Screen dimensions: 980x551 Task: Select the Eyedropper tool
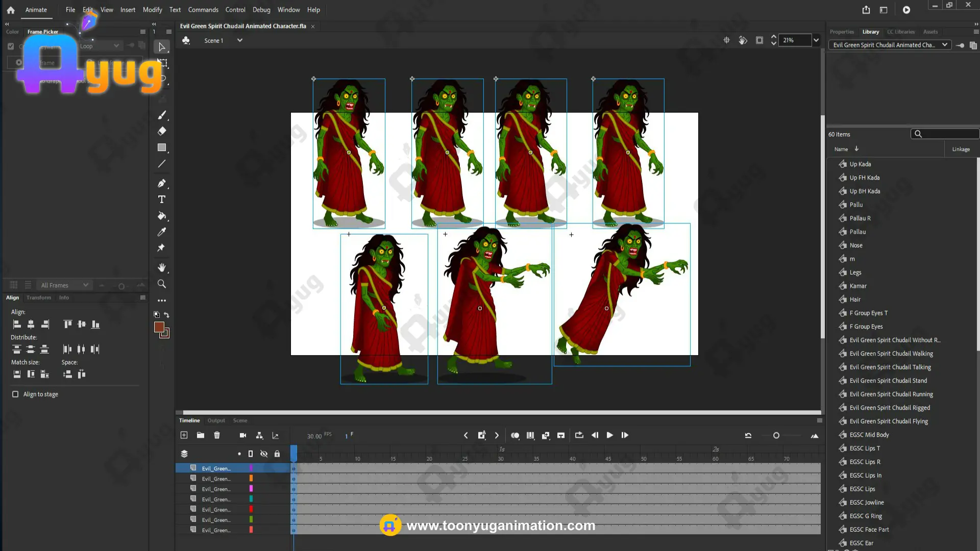click(x=162, y=232)
